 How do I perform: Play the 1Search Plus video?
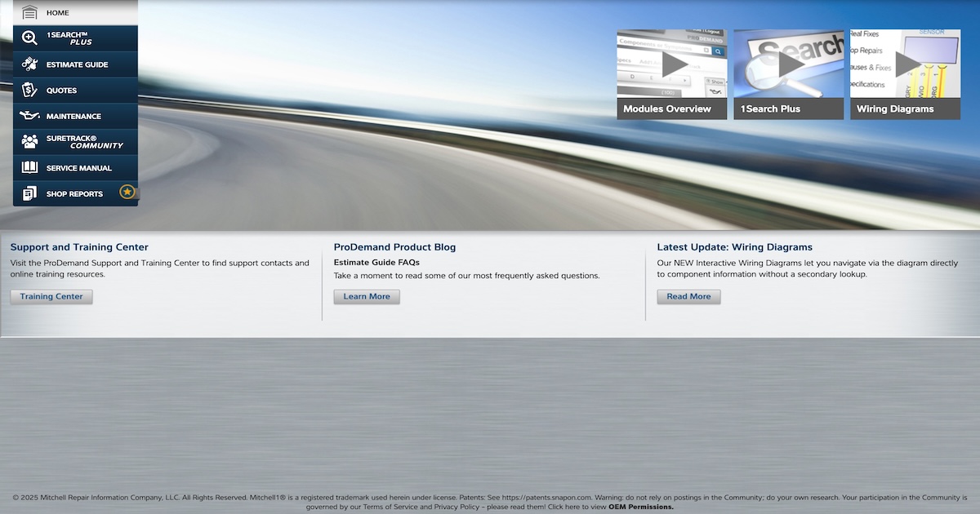tap(789, 64)
